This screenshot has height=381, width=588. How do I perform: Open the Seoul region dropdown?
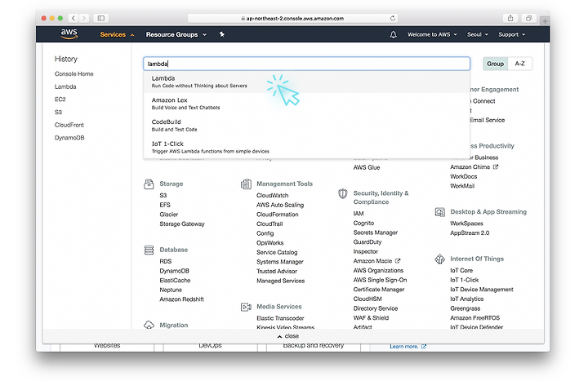[x=478, y=34]
